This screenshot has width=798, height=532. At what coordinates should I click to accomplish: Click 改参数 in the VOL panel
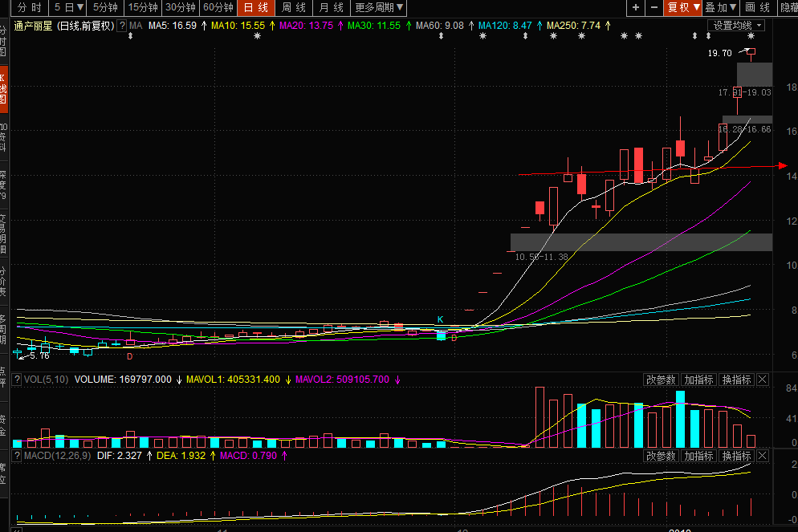[x=661, y=380]
